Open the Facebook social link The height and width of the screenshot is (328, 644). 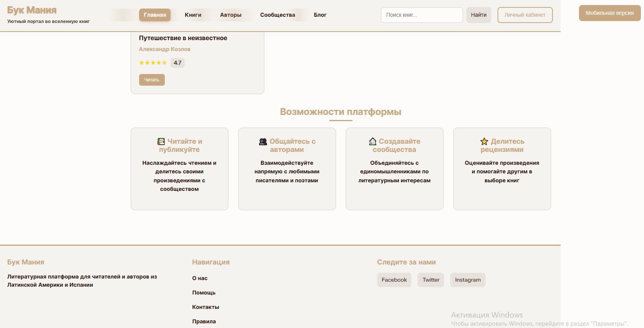(x=394, y=280)
